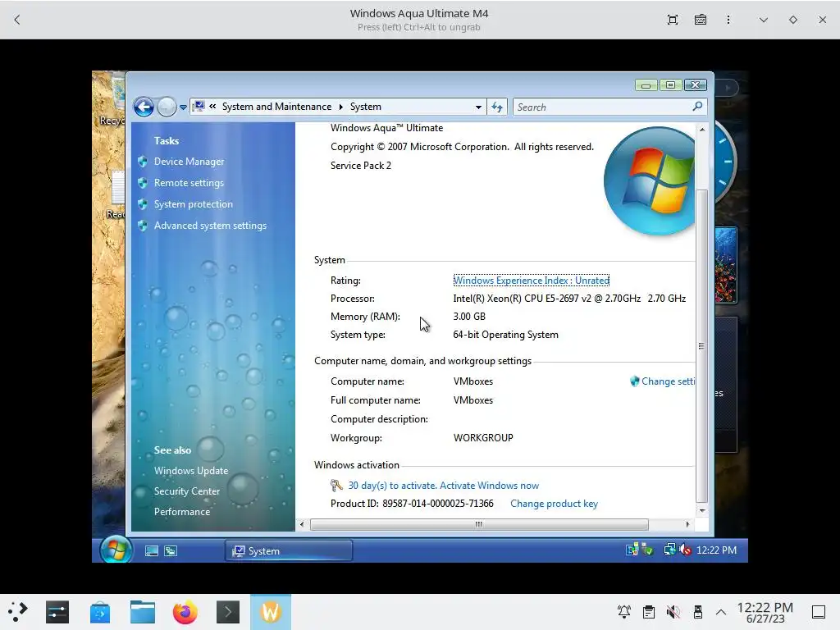Launch Firefox from host taskbar

[x=185, y=612]
